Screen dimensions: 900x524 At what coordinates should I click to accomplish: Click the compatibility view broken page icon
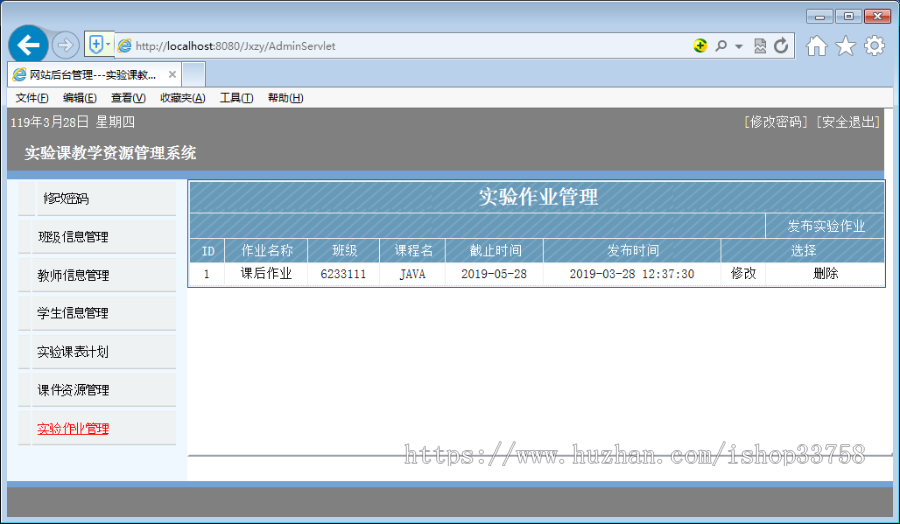760,46
